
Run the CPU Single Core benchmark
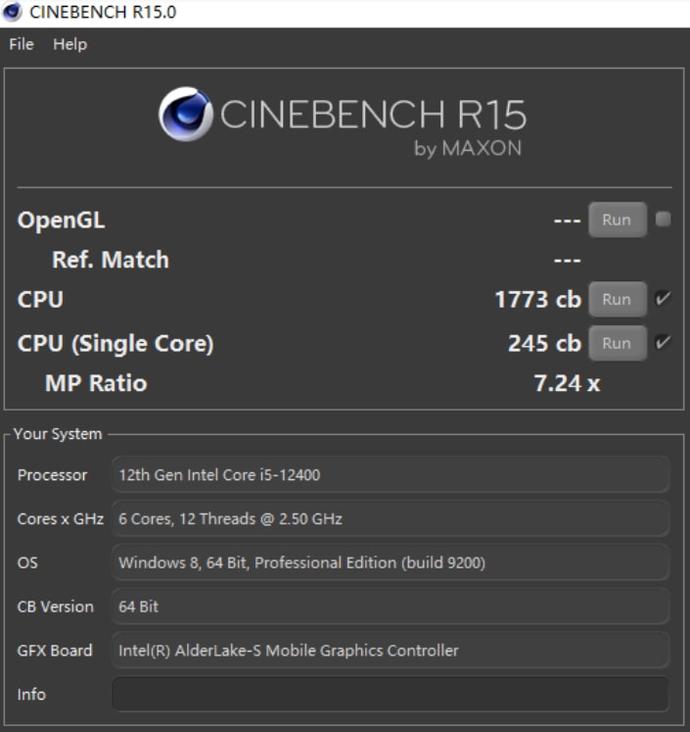pyautogui.click(x=617, y=343)
